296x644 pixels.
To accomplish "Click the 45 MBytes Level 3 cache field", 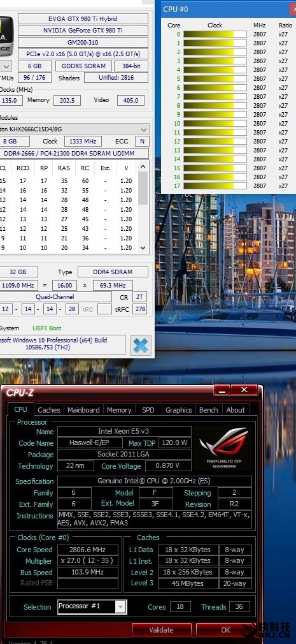I will click(187, 583).
